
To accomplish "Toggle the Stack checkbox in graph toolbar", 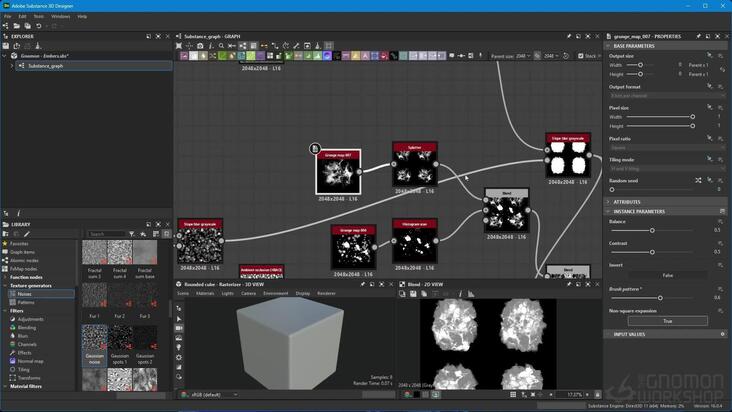I will pyautogui.click(x=581, y=56).
